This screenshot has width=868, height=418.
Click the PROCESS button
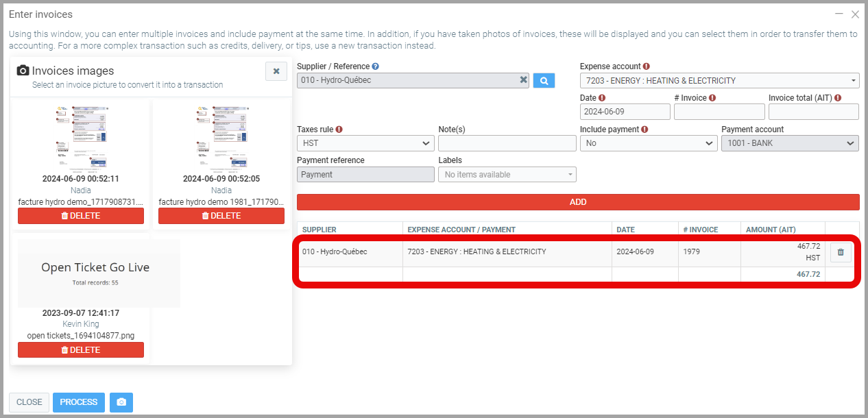pyautogui.click(x=79, y=402)
